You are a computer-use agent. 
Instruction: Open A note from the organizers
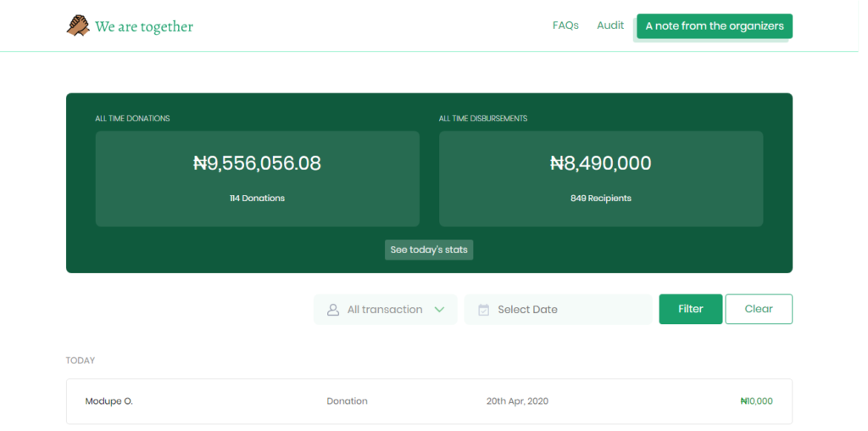point(715,26)
